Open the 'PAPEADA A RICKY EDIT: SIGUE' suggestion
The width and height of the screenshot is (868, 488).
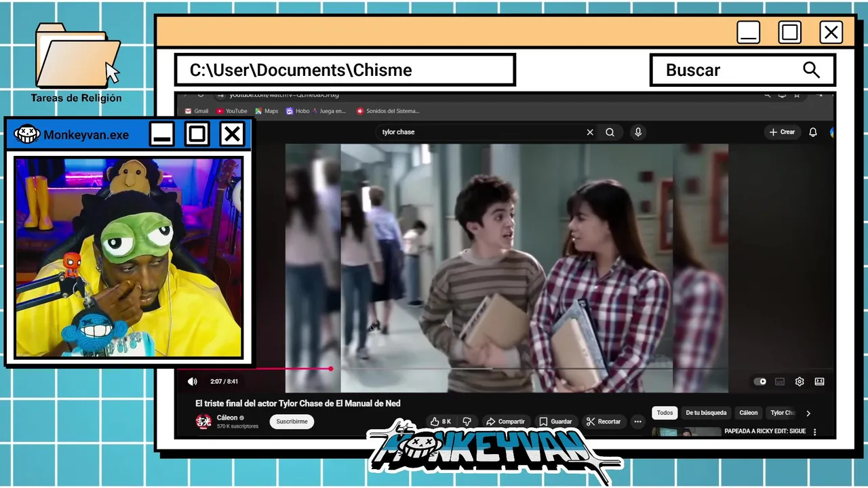[765, 431]
